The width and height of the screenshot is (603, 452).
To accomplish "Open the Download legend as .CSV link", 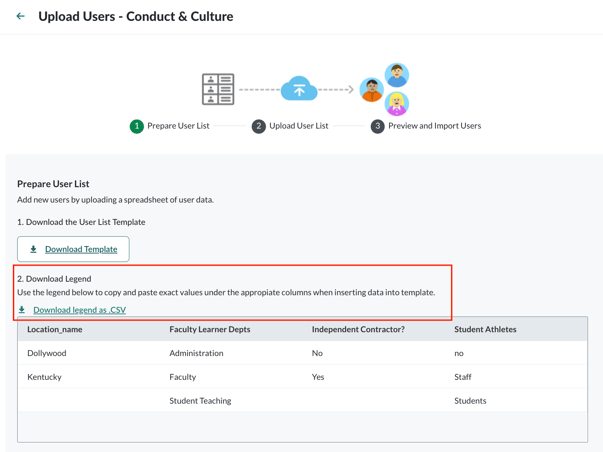I will click(79, 310).
